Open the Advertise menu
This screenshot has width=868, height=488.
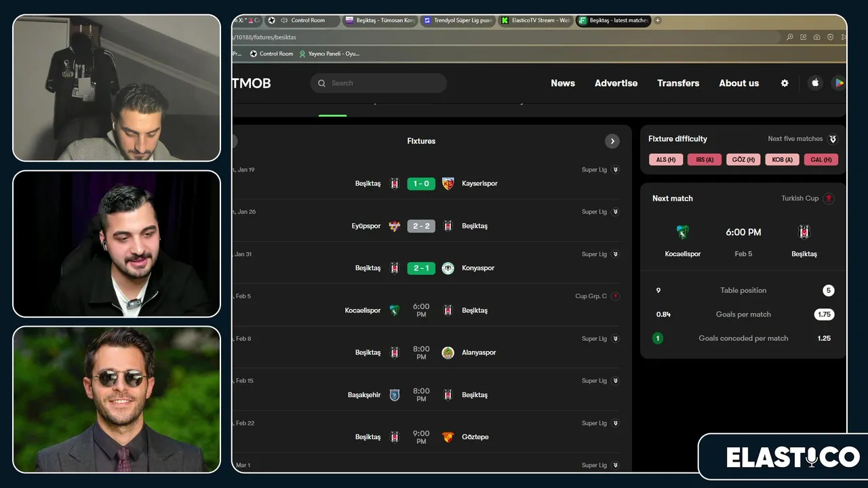616,83
